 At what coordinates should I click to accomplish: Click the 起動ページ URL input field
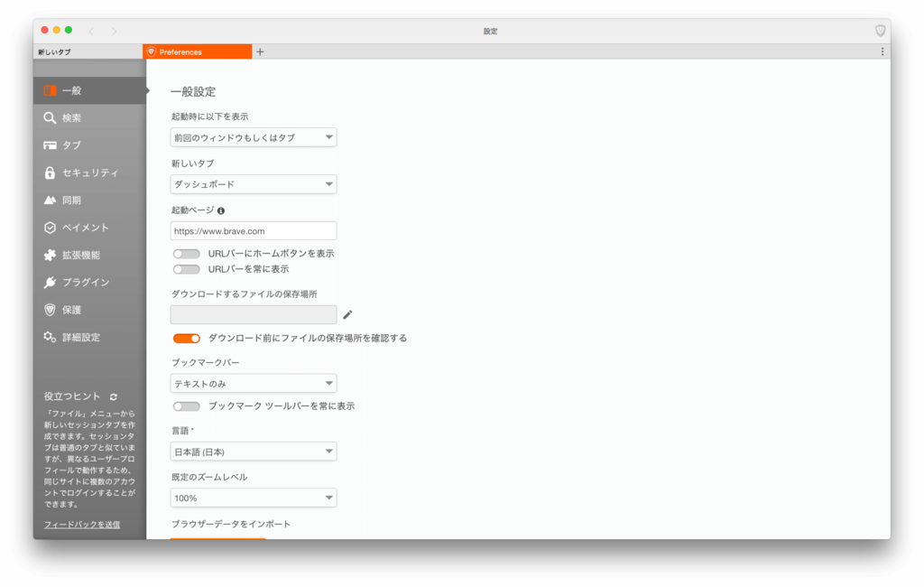253,230
